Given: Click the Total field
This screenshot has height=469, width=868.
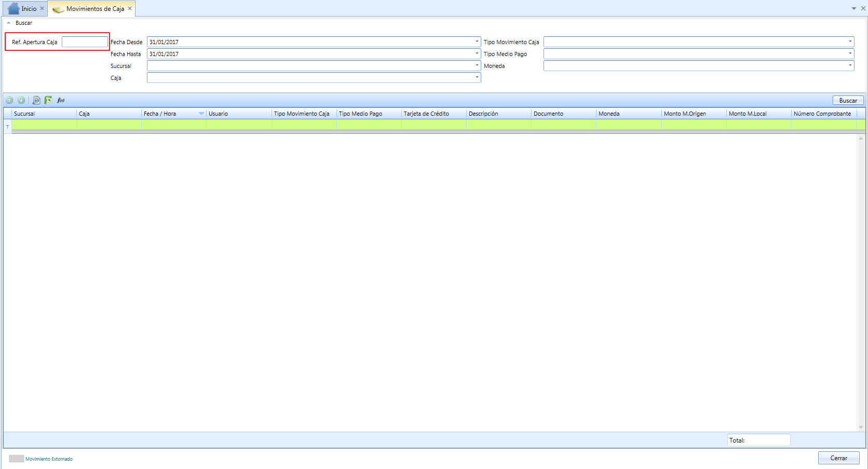Looking at the screenshot, I should tap(758, 440).
